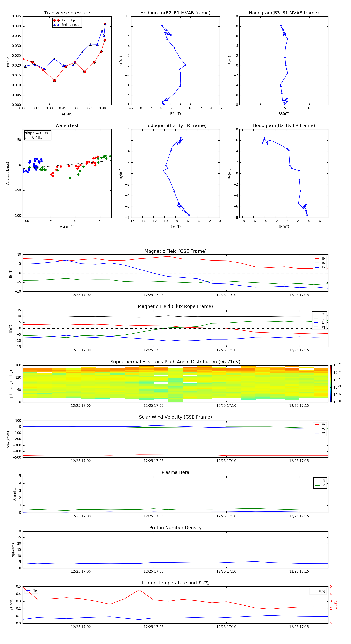Click the 'Transverse pressure' plot title

67,13
